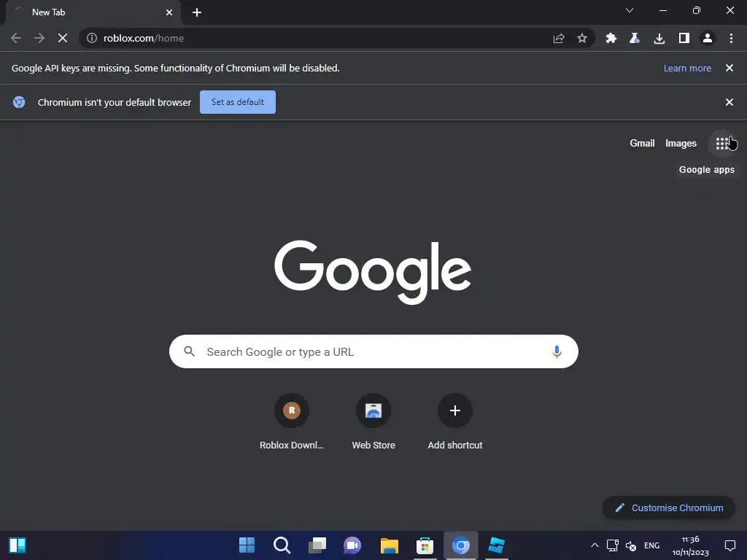Dismiss the default browser notification
The image size is (747, 560).
[x=729, y=102]
